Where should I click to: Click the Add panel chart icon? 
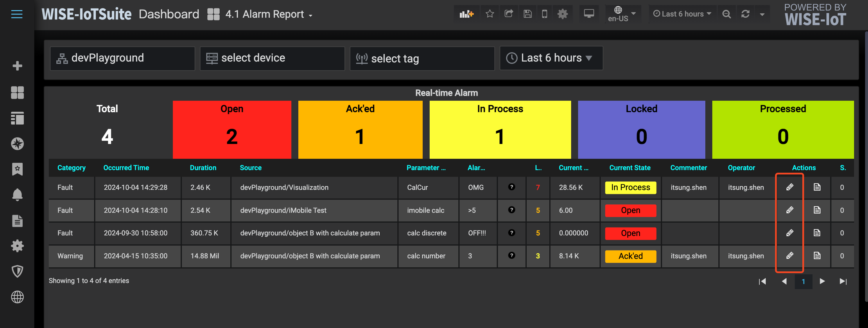466,14
